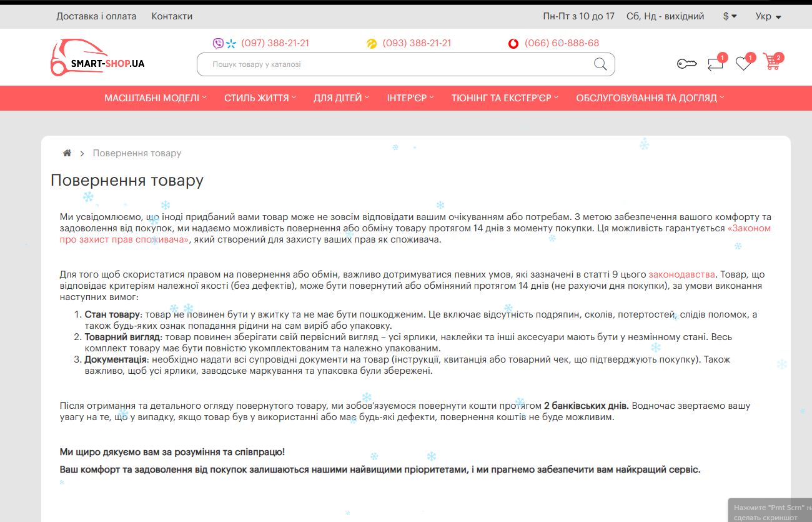
Task: Click the Повернення товару page heading
Action: click(x=127, y=181)
